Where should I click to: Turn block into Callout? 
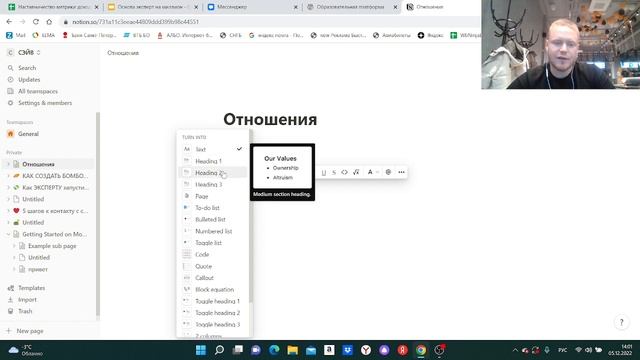(x=213, y=278)
